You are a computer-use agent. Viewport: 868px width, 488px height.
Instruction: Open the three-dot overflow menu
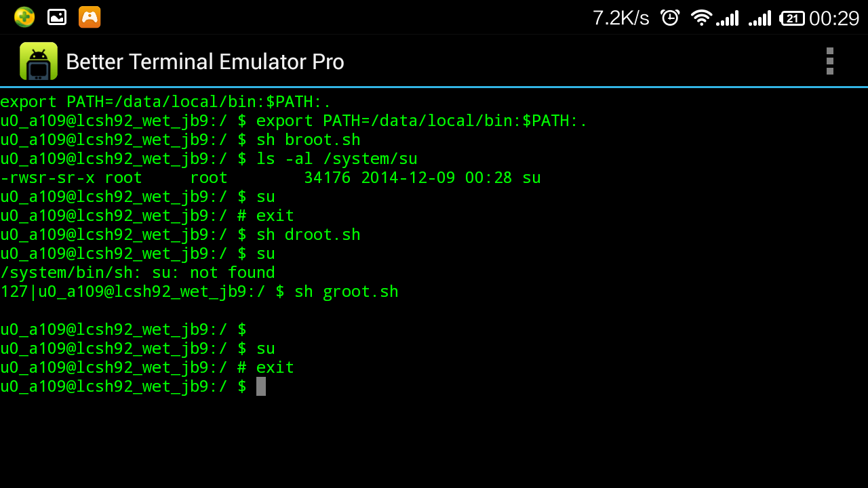829,61
